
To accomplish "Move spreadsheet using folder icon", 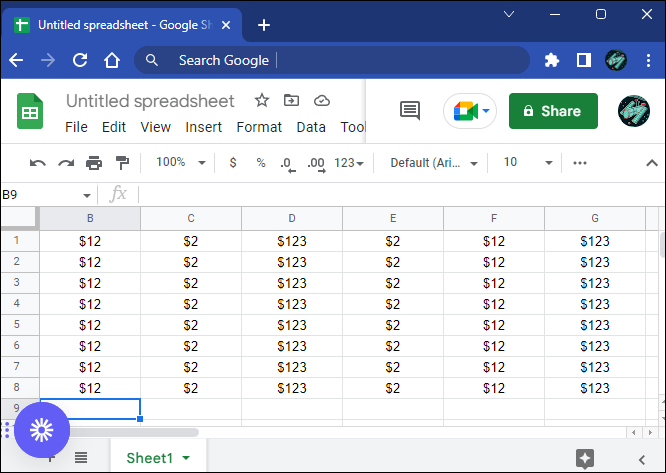I will [x=291, y=101].
